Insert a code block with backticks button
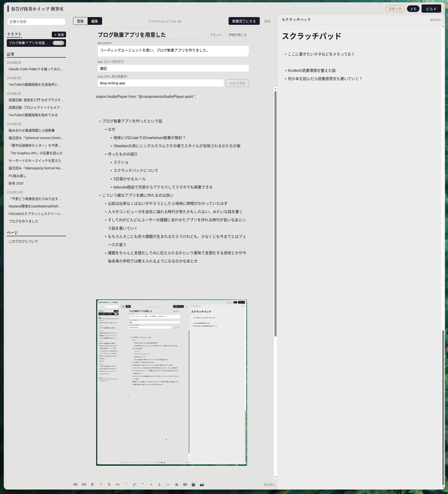448x494 pixels. coord(126,484)
